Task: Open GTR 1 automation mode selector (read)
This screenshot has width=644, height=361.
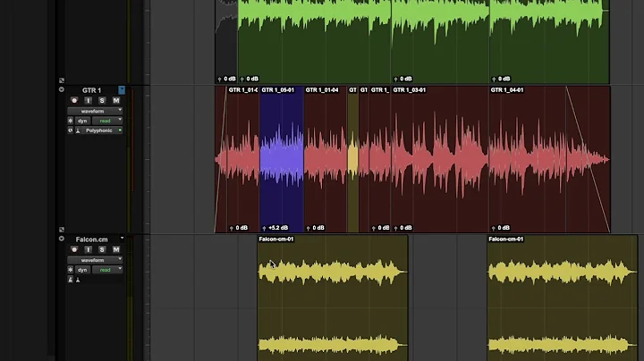Action: [107, 121]
